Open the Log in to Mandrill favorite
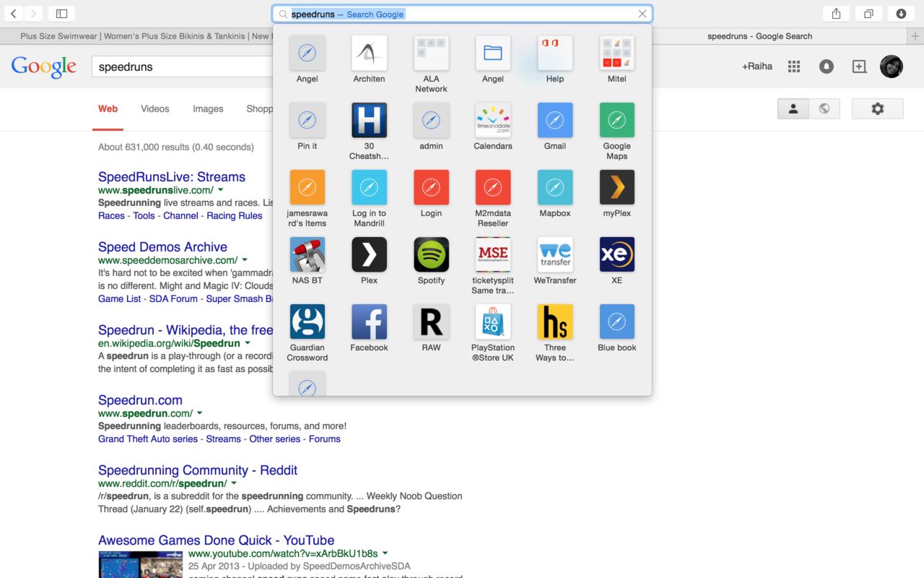Screen dimensions: 924x578 369,187
